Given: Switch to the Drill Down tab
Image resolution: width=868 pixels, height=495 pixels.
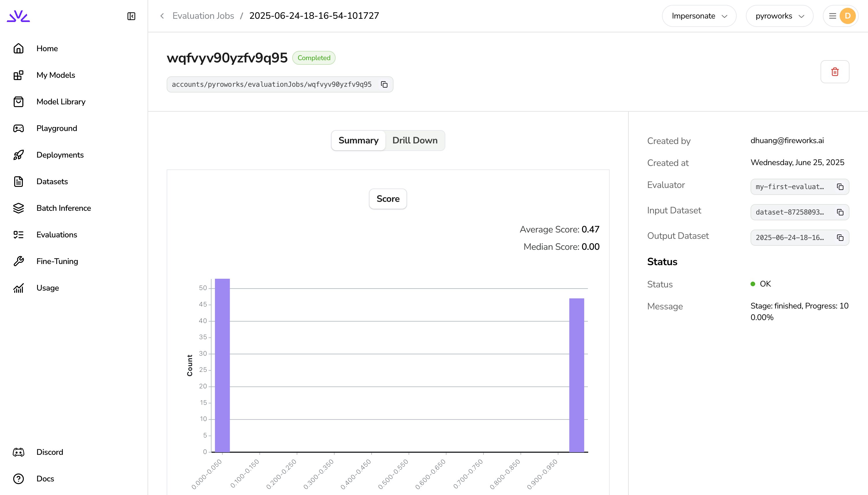Looking at the screenshot, I should point(415,141).
